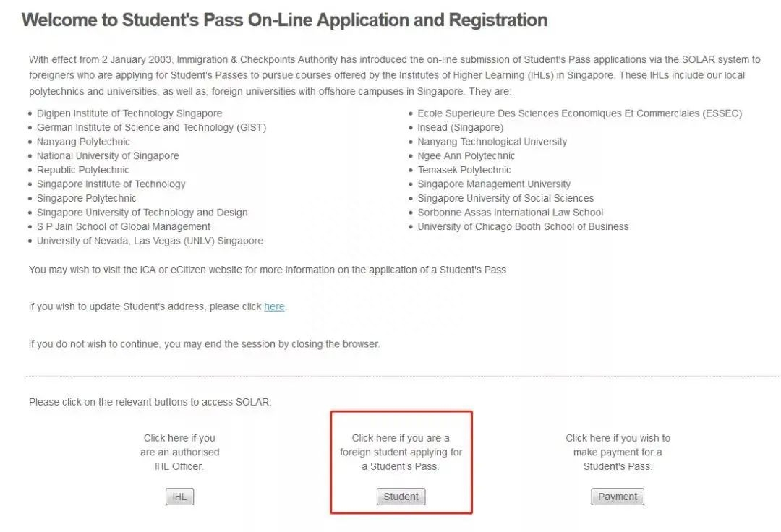Click German Institute of Science and Technology

(x=151, y=127)
